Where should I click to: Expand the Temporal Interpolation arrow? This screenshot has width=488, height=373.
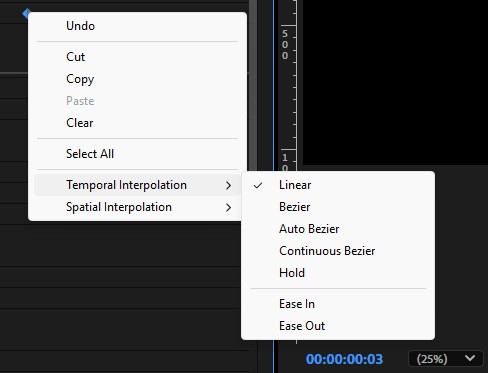(x=228, y=185)
